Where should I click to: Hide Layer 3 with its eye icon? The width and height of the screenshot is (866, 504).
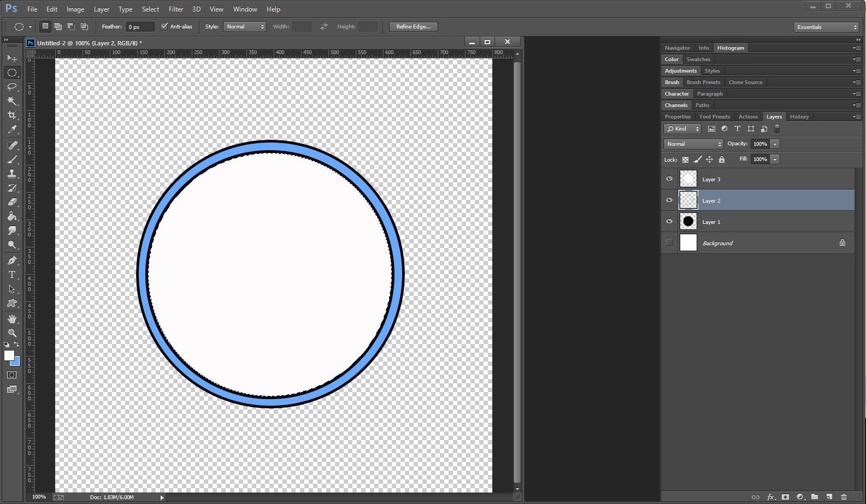669,179
